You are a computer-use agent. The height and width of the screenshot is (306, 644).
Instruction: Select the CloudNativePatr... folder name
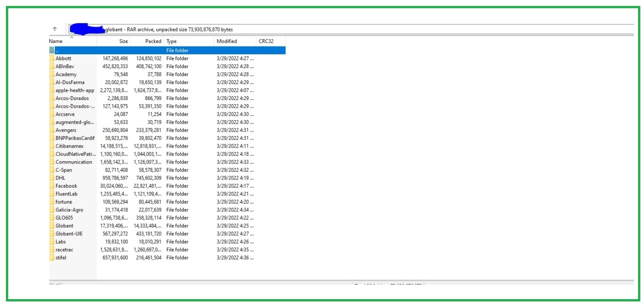(76, 154)
